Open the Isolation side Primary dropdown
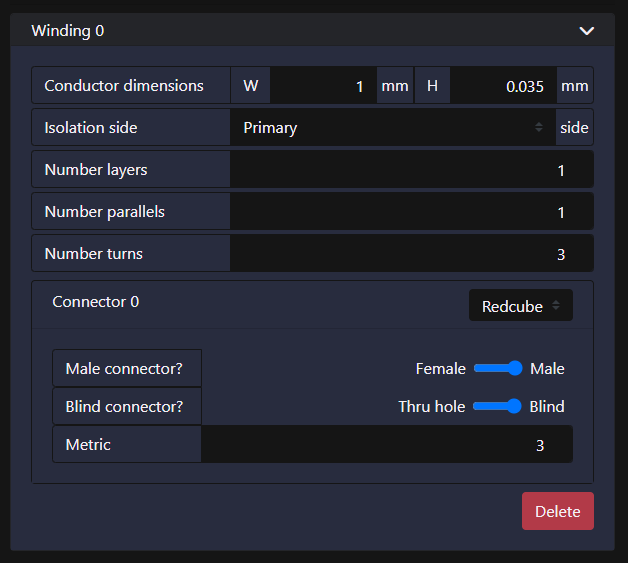Viewport: 628px width, 563px height. 392,127
